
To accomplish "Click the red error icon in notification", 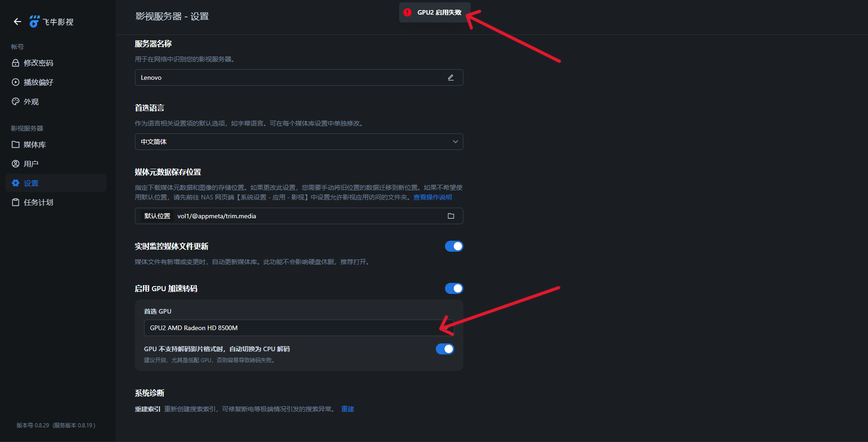I will [x=407, y=12].
